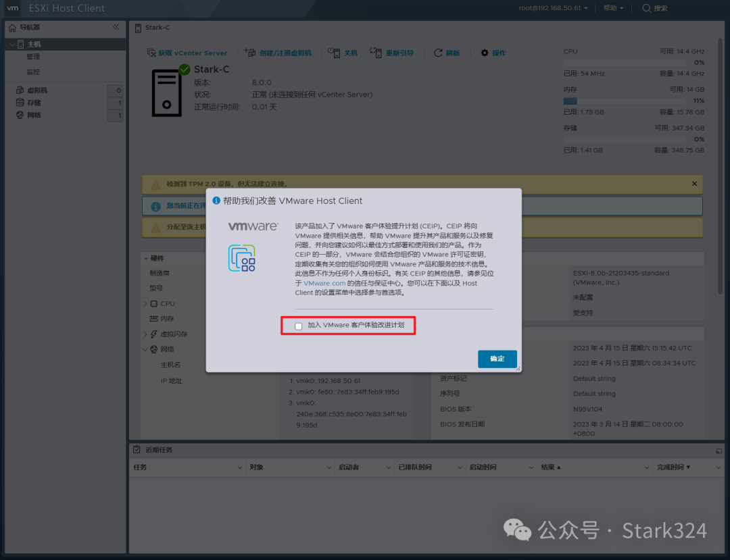This screenshot has width=730, height=560.
Task: Click the 内存 memory chip icon
Action: click(x=153, y=319)
